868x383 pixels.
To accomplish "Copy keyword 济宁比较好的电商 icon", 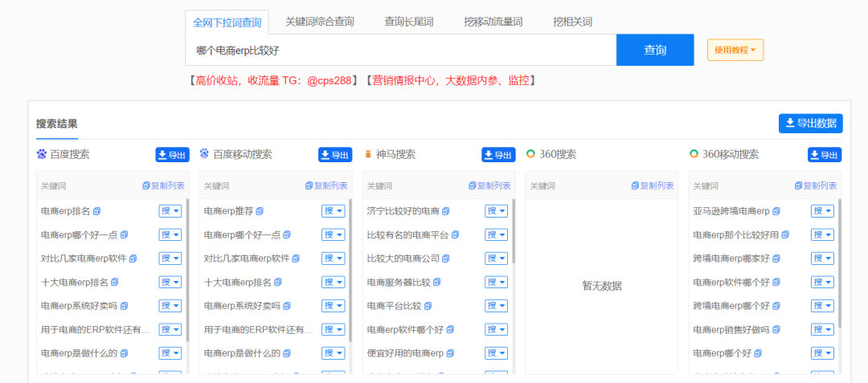I will [x=445, y=211].
